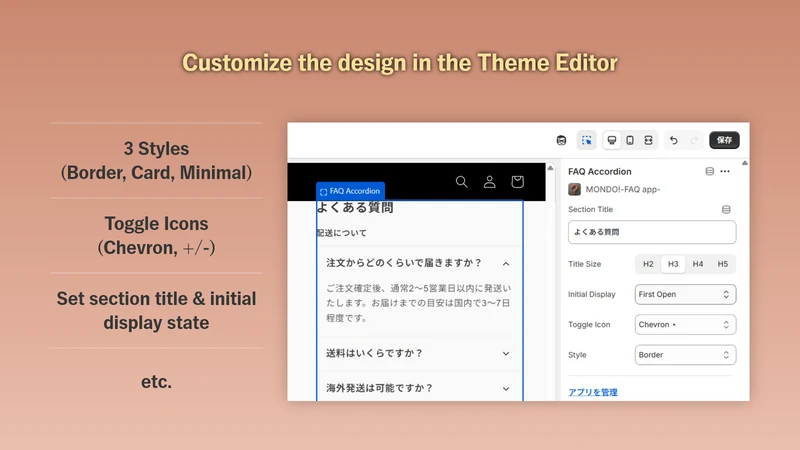Open the shopping cart icon
The height and width of the screenshot is (450, 800).
517,182
